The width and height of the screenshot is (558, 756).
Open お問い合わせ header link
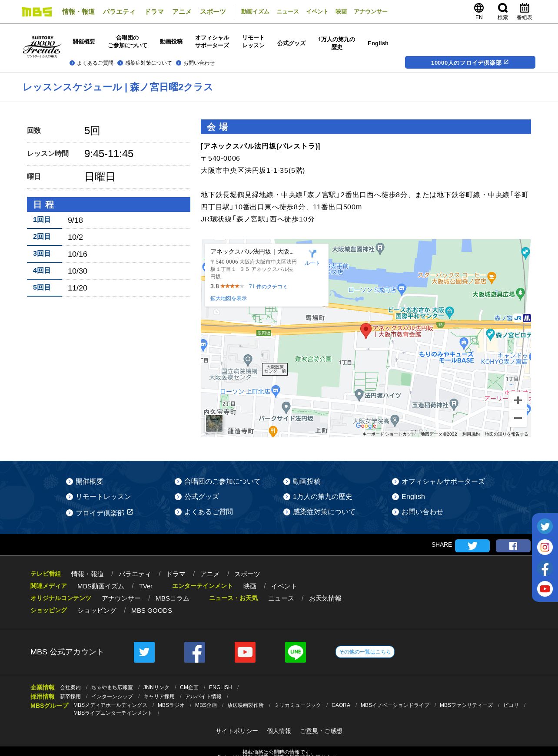click(x=196, y=63)
